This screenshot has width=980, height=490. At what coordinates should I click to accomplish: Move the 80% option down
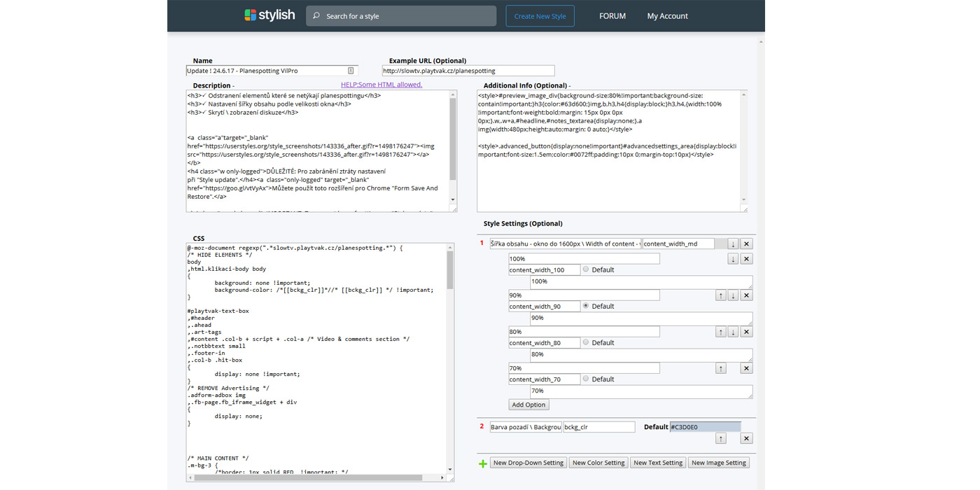pyautogui.click(x=733, y=332)
